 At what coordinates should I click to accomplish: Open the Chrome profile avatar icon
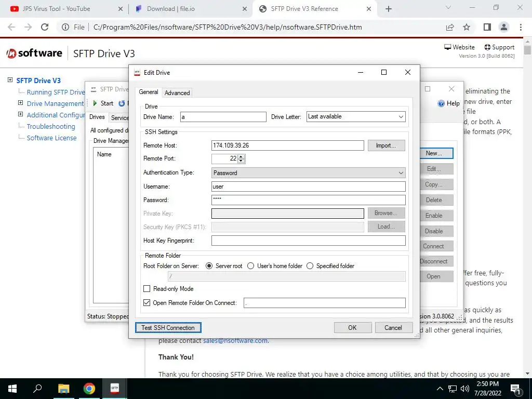(x=504, y=27)
